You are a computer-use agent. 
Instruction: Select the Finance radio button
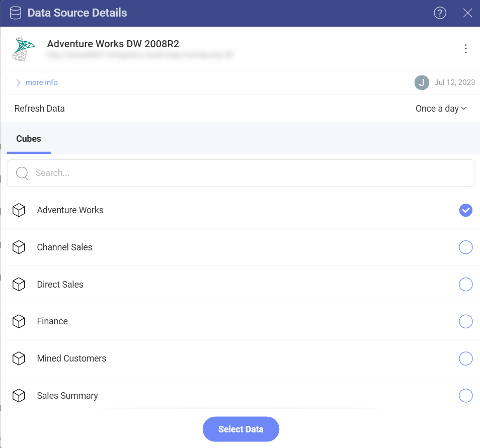click(x=465, y=321)
